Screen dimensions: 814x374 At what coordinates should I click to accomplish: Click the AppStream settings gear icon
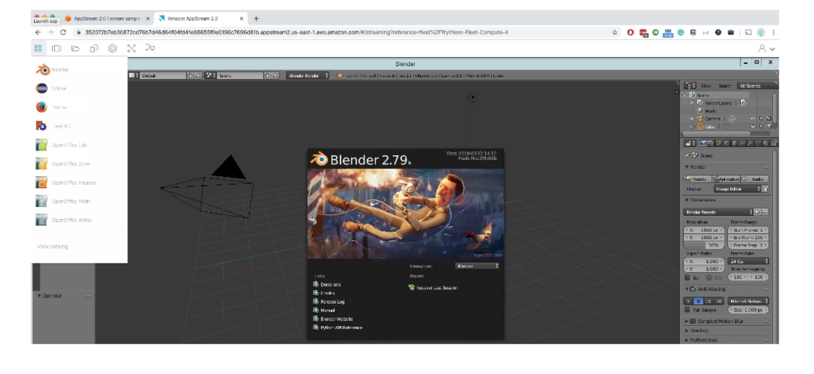click(112, 48)
